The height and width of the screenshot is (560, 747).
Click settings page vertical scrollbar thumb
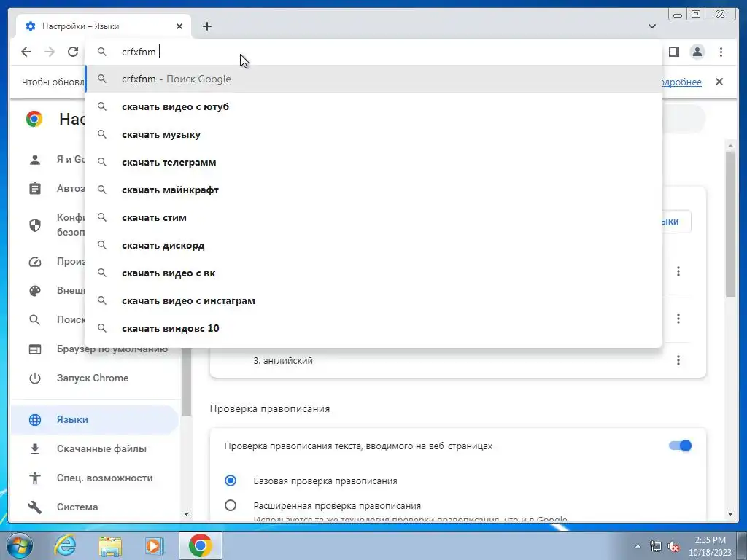point(731,224)
